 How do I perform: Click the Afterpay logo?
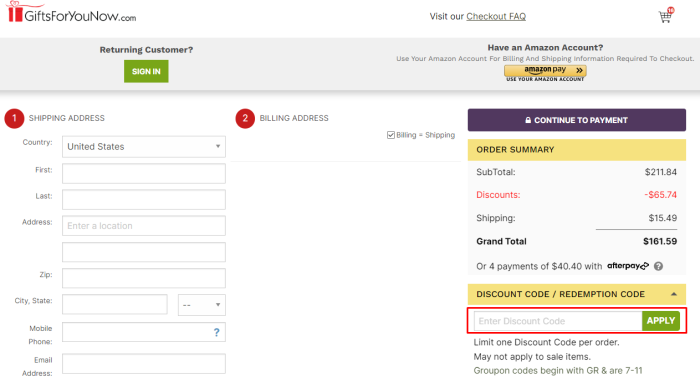pyautogui.click(x=628, y=266)
